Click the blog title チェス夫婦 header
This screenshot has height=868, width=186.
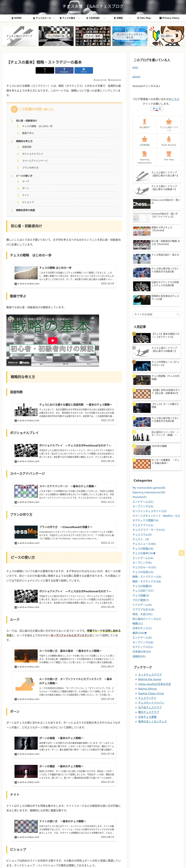(93, 6)
